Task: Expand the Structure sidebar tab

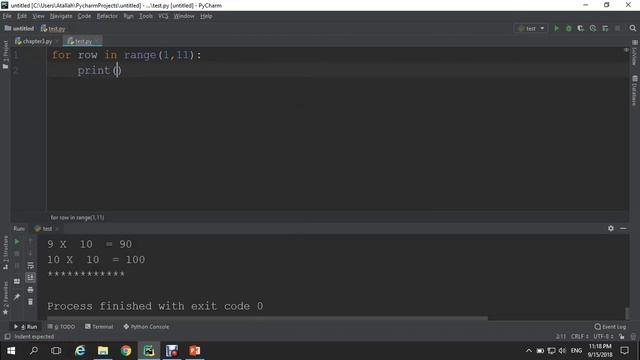Action: click(x=5, y=253)
